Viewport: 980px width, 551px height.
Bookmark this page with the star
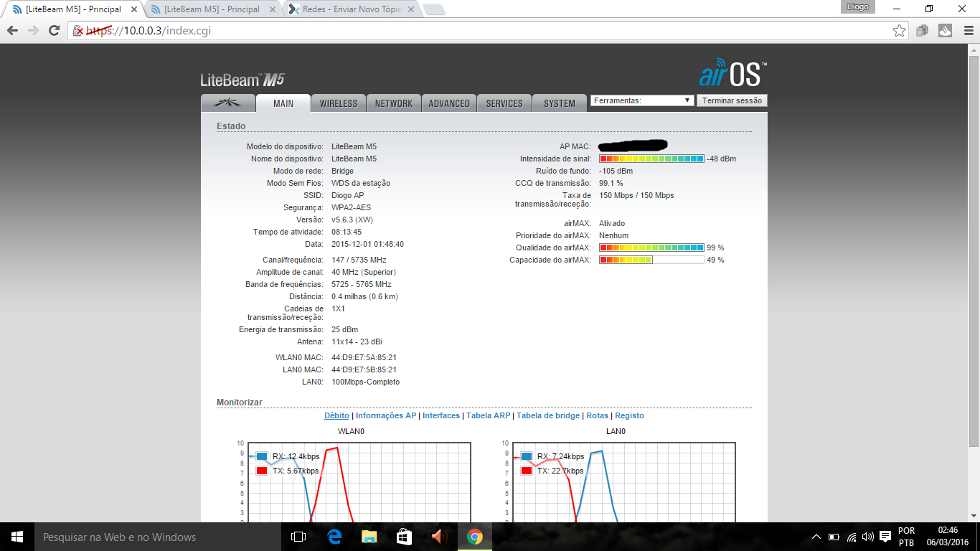[x=899, y=31]
